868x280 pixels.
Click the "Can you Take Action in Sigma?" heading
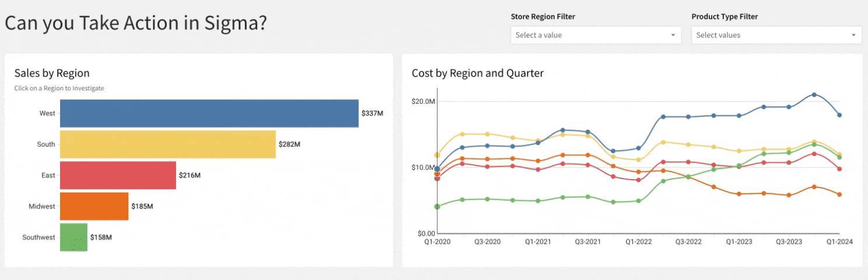tap(136, 23)
